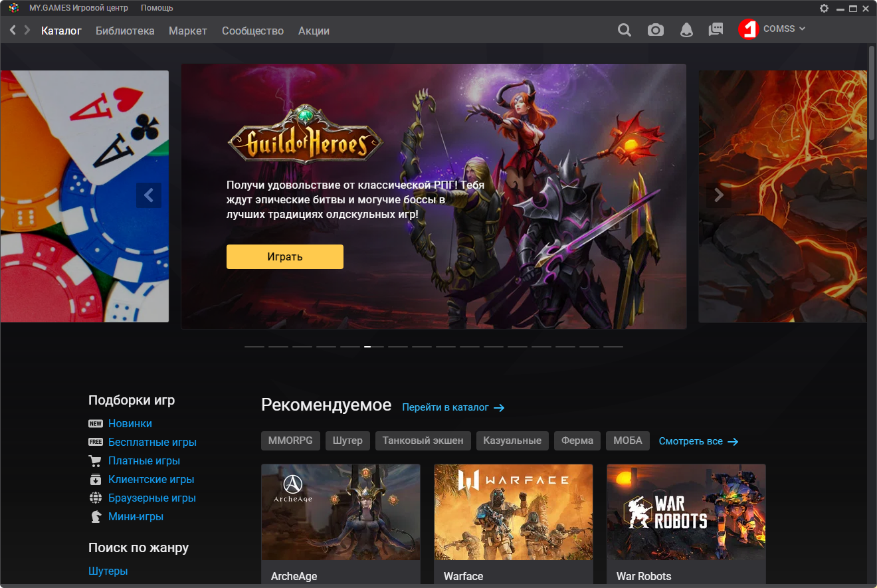The width and height of the screenshot is (877, 588).
Task: Click the COMSS profile avatar
Action: coord(748,29)
